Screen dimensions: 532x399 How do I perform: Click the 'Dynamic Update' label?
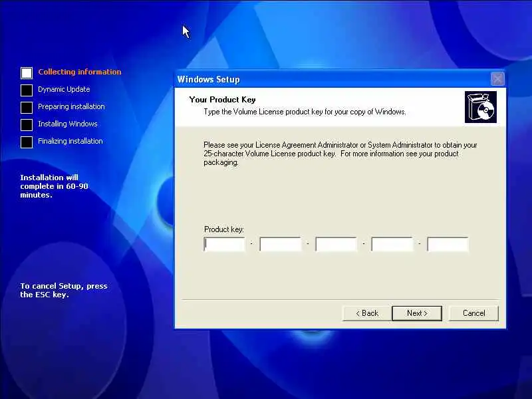[x=64, y=89]
